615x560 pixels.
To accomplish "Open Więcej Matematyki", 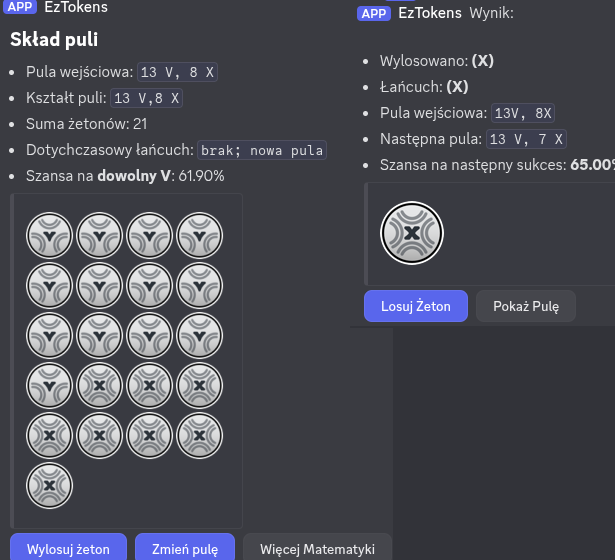I will [x=317, y=548].
